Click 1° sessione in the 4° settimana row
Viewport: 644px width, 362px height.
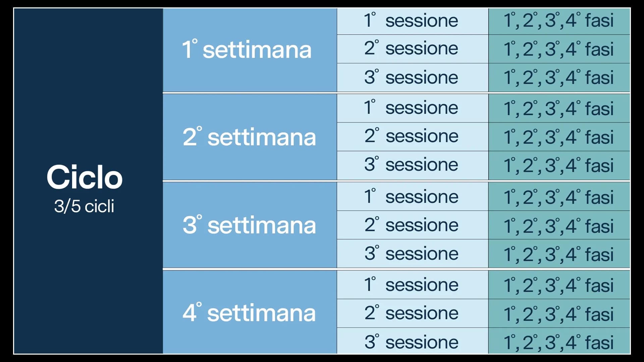(x=412, y=285)
